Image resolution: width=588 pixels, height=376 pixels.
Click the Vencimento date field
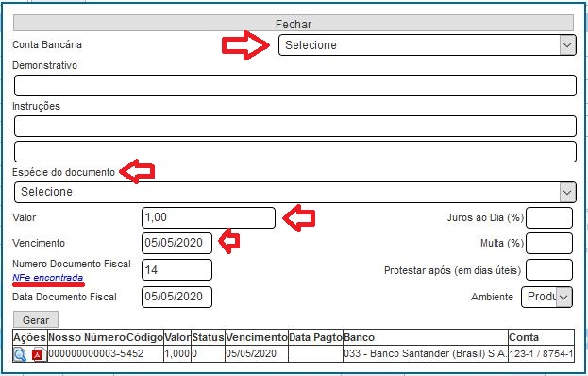point(177,243)
